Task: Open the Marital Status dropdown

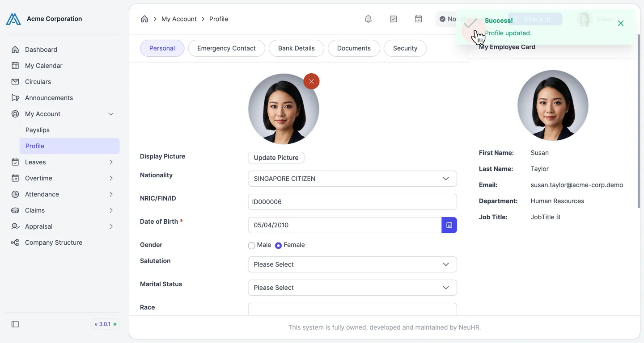Action: click(352, 288)
